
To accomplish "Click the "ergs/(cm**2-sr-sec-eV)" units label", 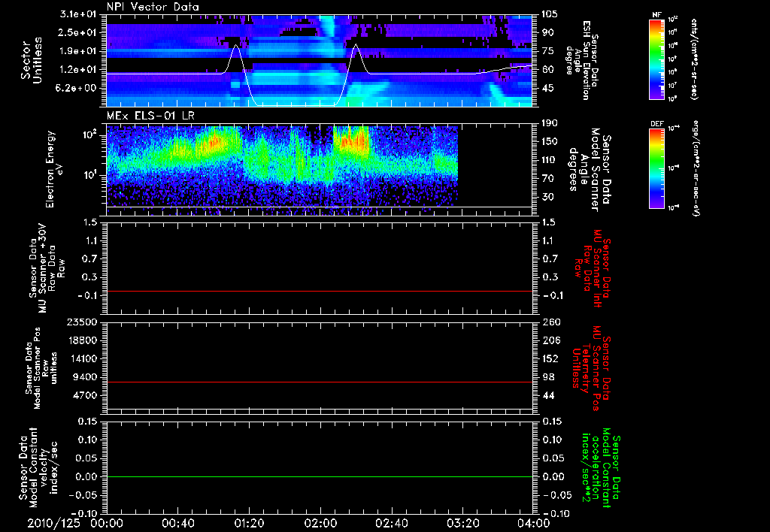I will pyautogui.click(x=696, y=168).
